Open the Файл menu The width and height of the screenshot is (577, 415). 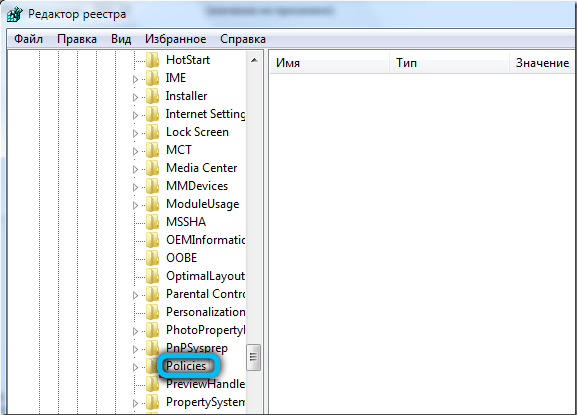click(28, 39)
